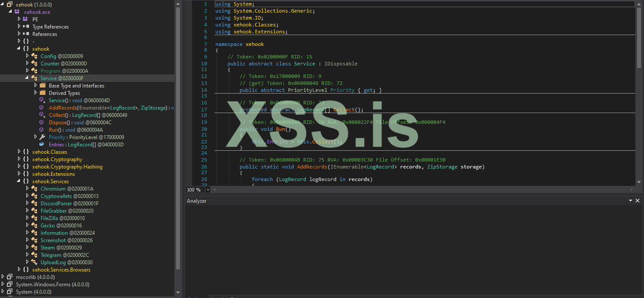Click xehook.Extensions in the using statement
The image size is (644, 298).
[259, 32]
